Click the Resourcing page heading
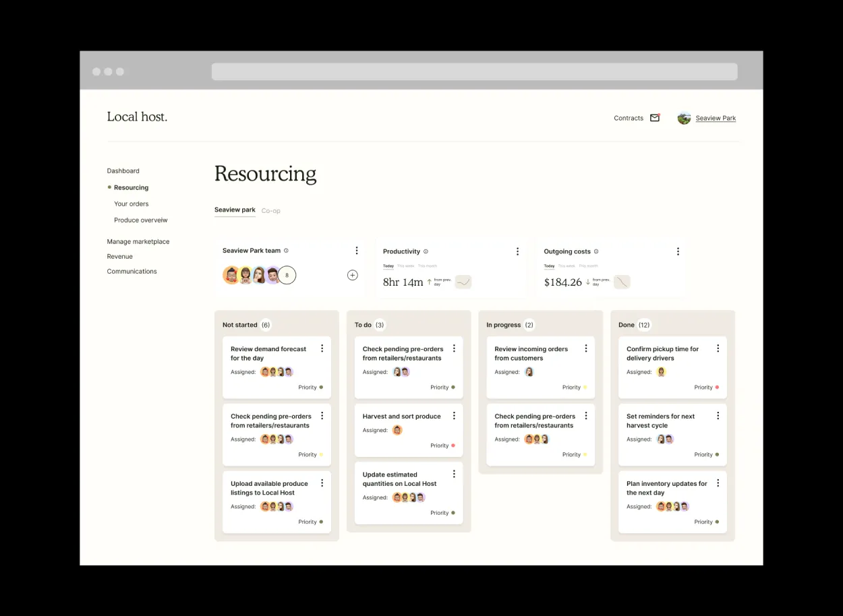Screen dimensions: 843x616 tap(265, 174)
